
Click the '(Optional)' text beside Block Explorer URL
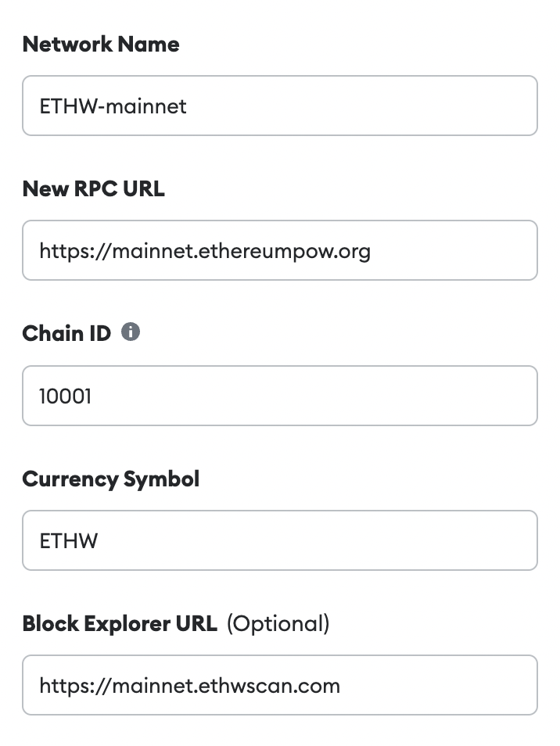pos(278,624)
